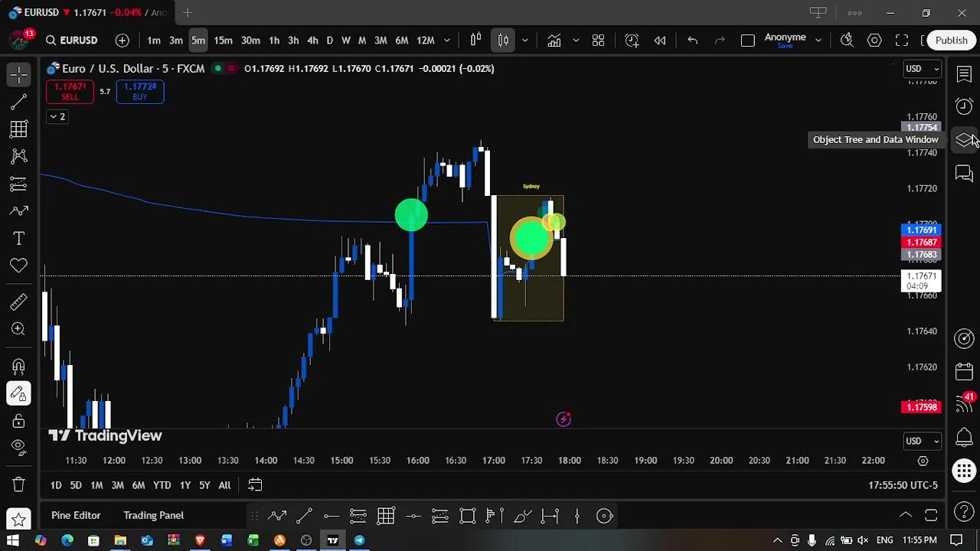The height and width of the screenshot is (551, 980).
Task: Collapse the indicator legend chevron showing 2
Action: click(57, 116)
